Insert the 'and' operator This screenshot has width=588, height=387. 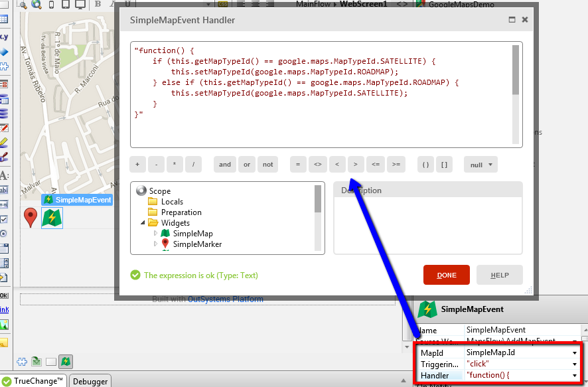pos(225,165)
